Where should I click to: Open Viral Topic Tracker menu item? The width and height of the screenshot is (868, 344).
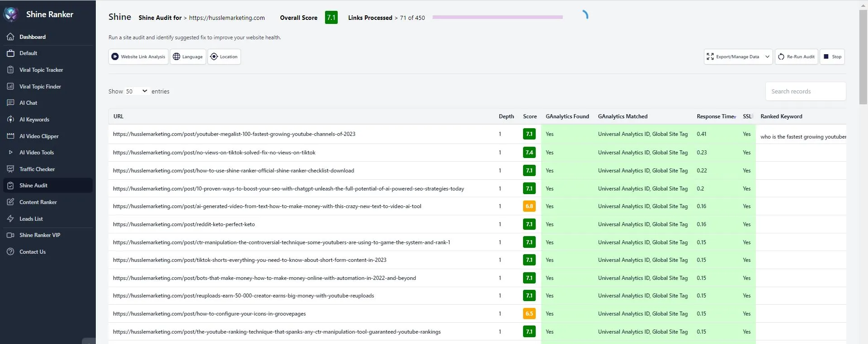41,70
